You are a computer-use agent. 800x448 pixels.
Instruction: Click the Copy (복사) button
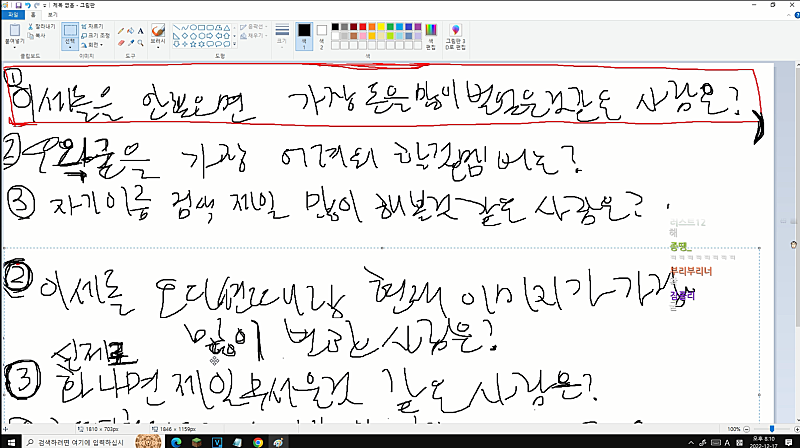point(37,36)
